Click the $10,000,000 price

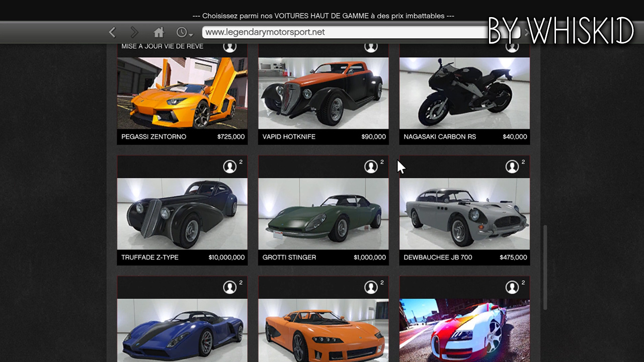tap(227, 257)
